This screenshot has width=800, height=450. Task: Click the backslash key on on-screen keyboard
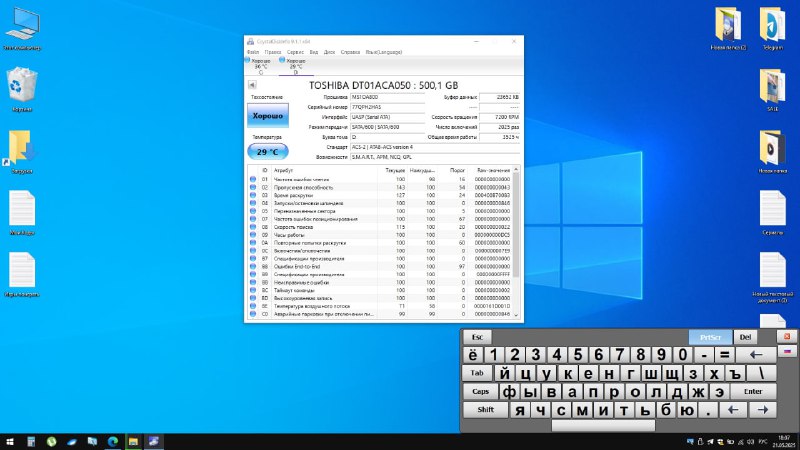click(762, 373)
